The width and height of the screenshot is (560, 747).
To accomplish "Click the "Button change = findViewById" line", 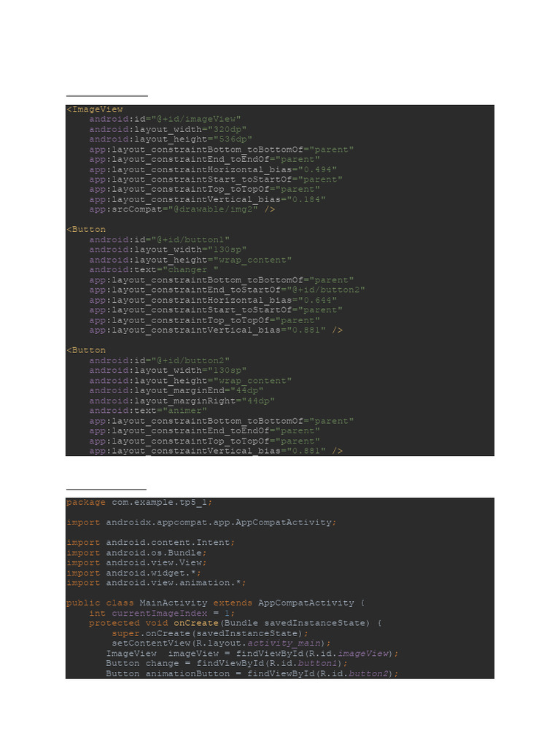I will 227,664.
